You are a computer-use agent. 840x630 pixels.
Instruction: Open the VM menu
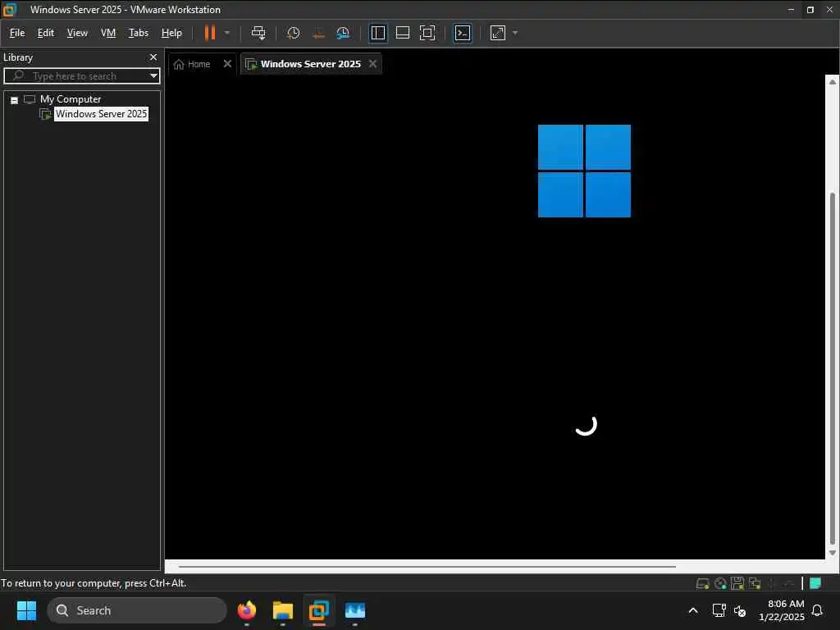click(108, 33)
